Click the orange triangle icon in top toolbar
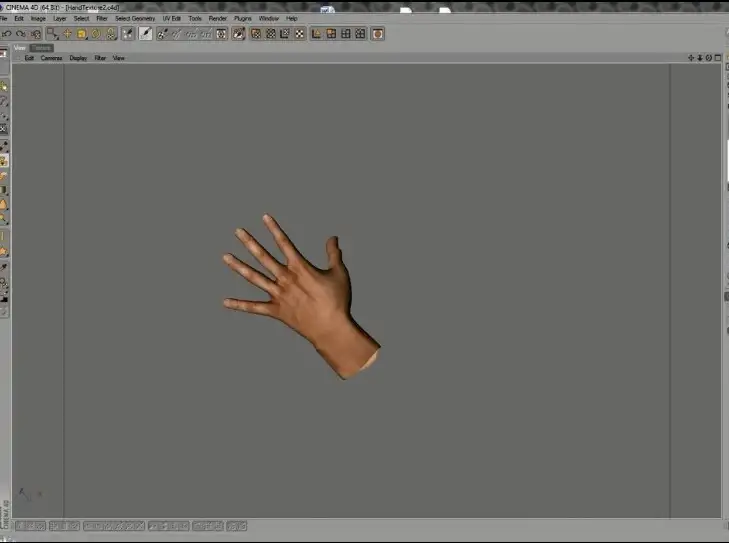The image size is (729, 543). click(317, 33)
